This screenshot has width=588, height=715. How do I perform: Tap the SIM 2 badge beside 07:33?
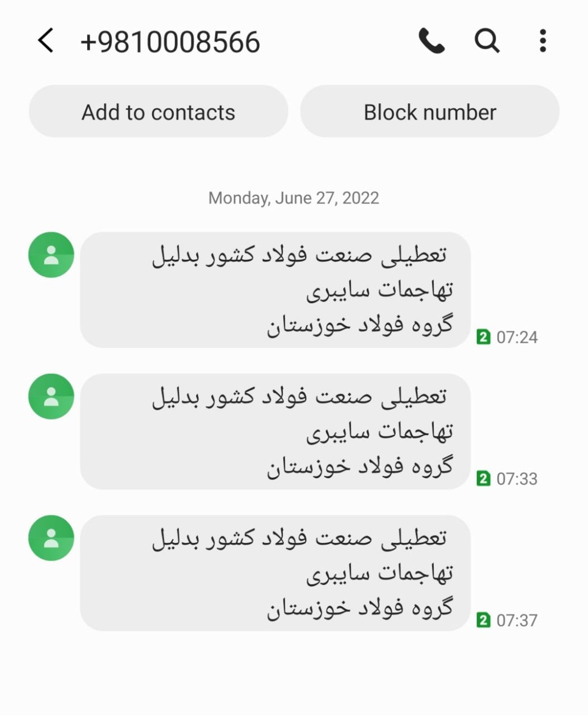[483, 478]
